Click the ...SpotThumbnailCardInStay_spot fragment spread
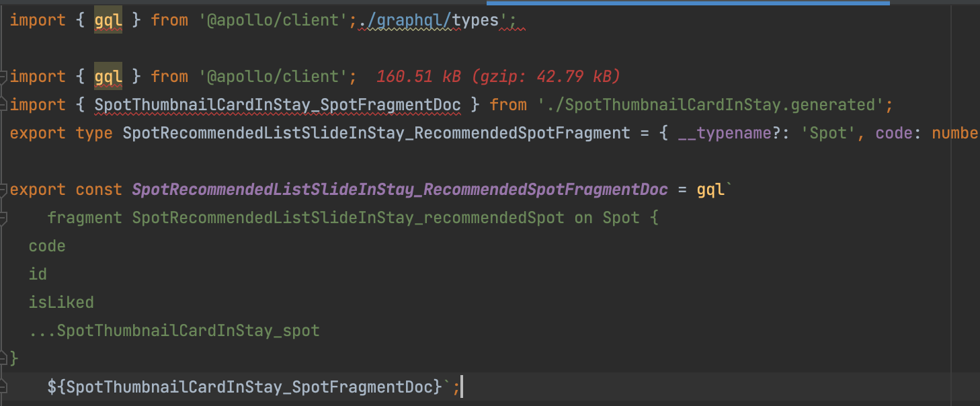The width and height of the screenshot is (980, 406). (174, 331)
